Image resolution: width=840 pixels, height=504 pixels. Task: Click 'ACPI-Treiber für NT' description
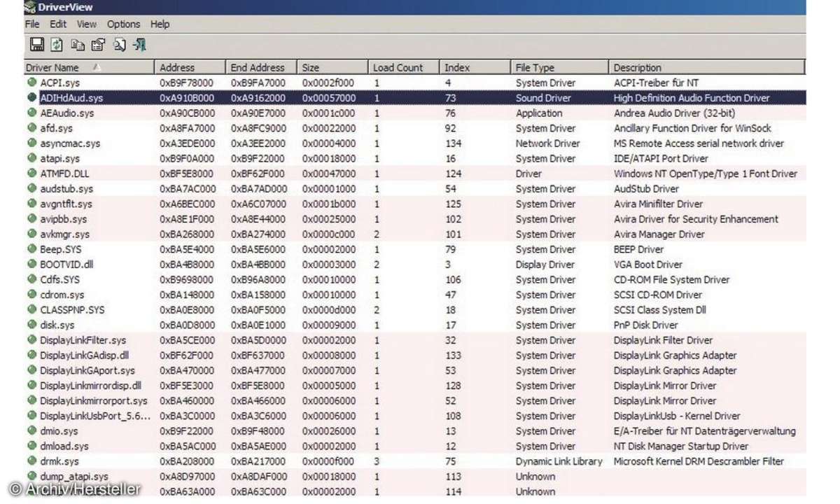[x=657, y=83]
